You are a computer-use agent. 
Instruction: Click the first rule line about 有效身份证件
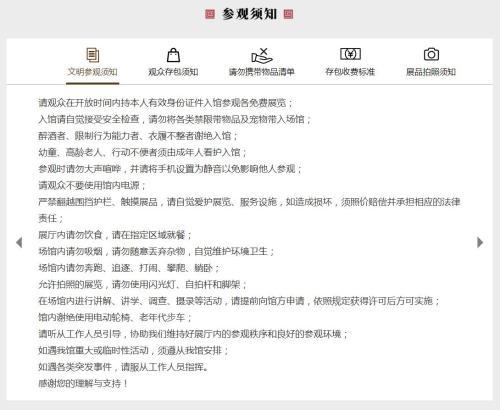(165, 103)
